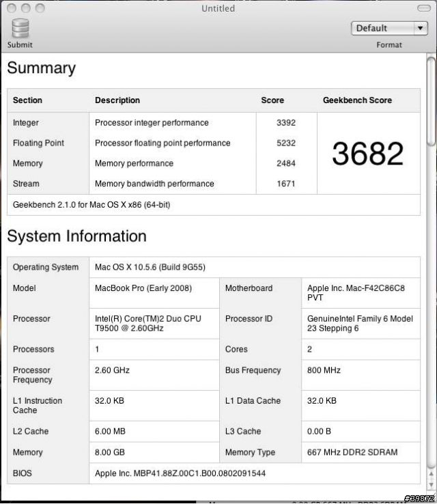Click the Section column header
The width and height of the screenshot is (437, 504).
tap(27, 100)
